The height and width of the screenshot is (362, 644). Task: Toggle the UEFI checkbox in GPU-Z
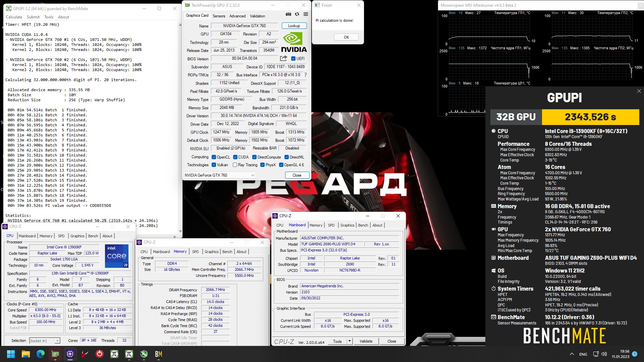tap(293, 58)
